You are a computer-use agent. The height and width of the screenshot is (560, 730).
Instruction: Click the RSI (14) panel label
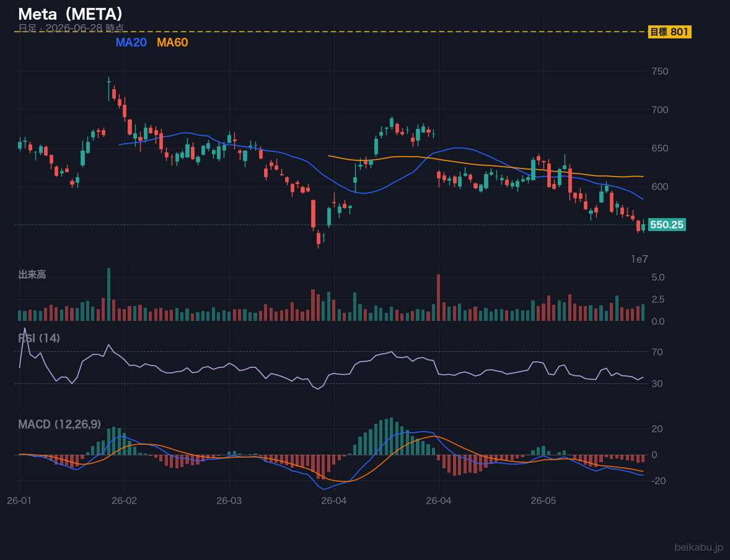click(x=39, y=338)
